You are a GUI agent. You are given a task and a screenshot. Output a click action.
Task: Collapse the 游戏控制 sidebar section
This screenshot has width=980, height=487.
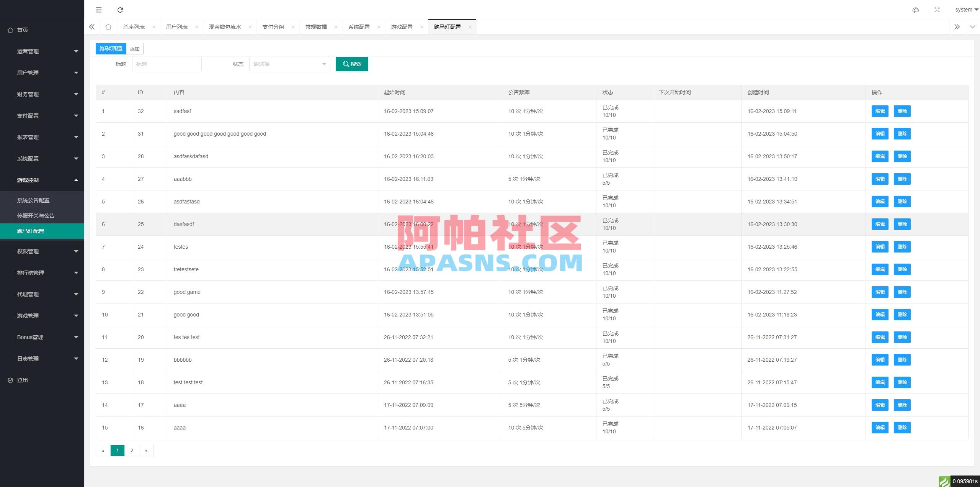[x=42, y=180]
